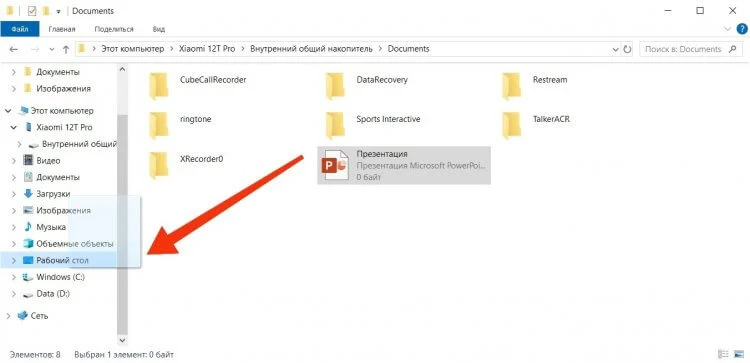Open the CubeCallRecorder folder icon
This screenshot has width=750, height=363.
(158, 86)
